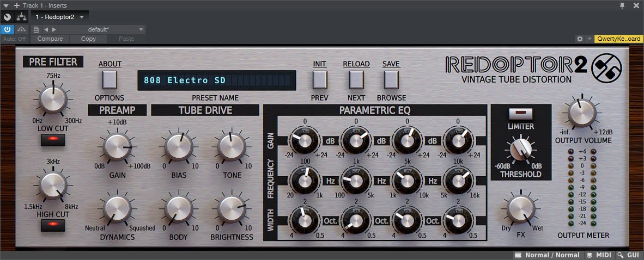
Task: Click the pin icon in the title bar
Action: pyautogui.click(x=622, y=5)
